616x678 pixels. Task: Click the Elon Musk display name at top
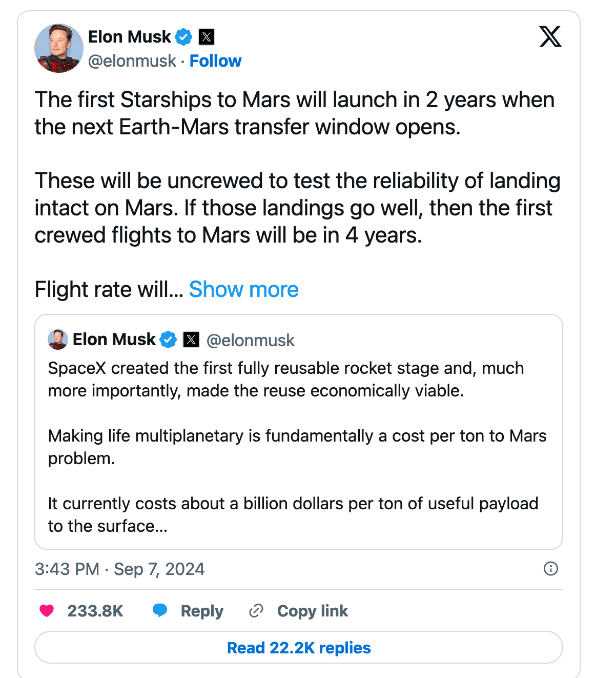(129, 37)
